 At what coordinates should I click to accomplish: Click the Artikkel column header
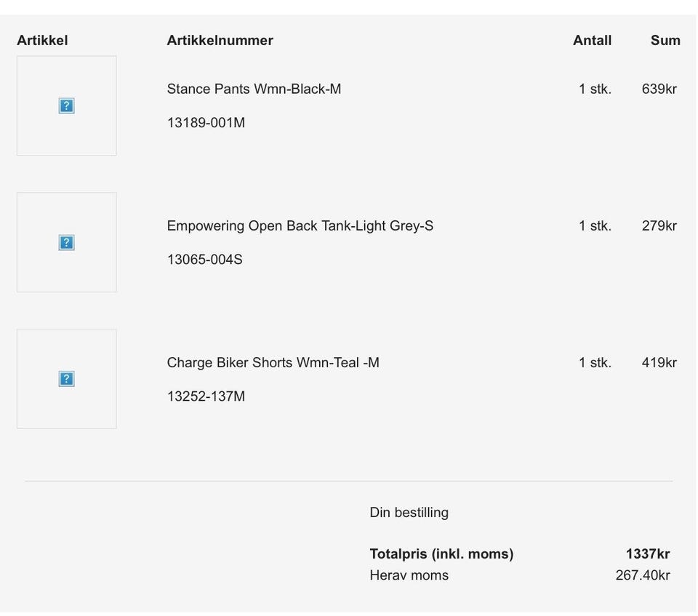tap(42, 41)
